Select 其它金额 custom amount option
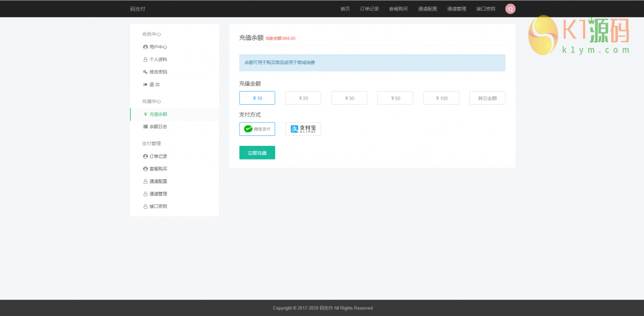644x316 pixels. tap(487, 98)
